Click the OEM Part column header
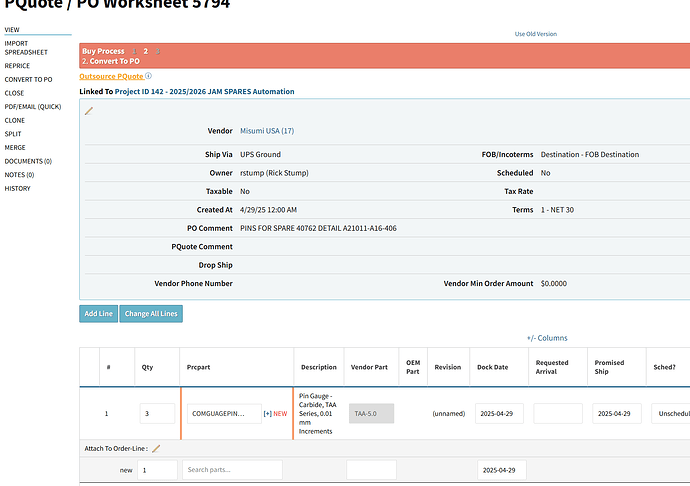Image resolution: width=690 pixels, height=486 pixels. [413, 367]
